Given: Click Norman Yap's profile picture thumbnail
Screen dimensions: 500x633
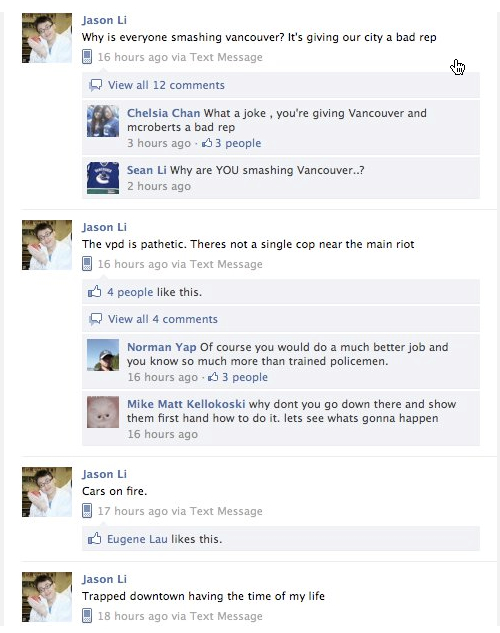Looking at the screenshot, I should (x=103, y=355).
